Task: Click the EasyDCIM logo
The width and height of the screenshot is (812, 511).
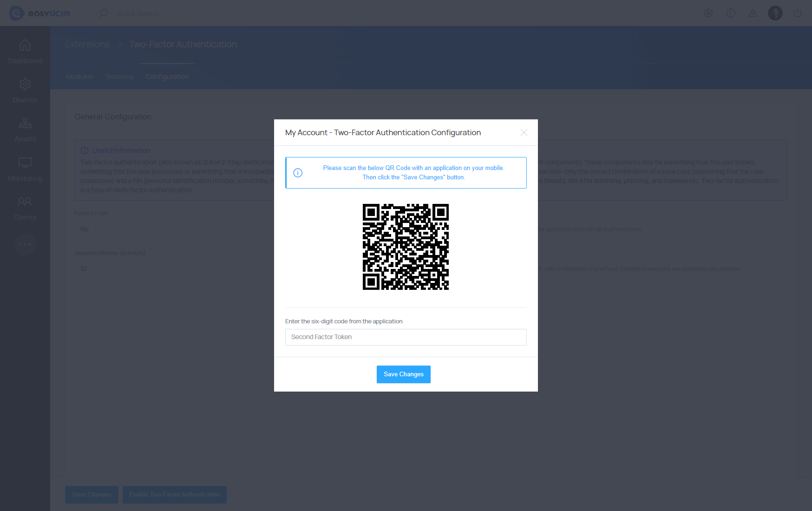Action: [39, 13]
